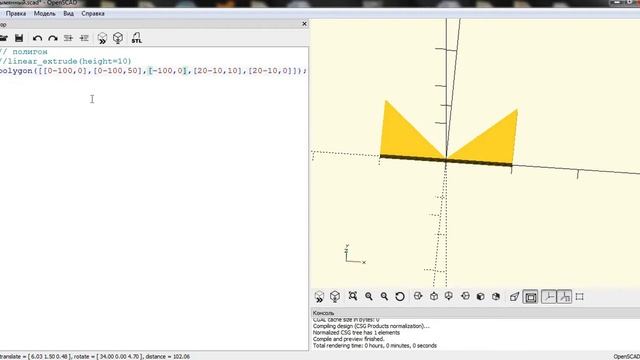Screen dimensions: 640x360
Task: Export the model with the STL icon
Action: [137, 38]
